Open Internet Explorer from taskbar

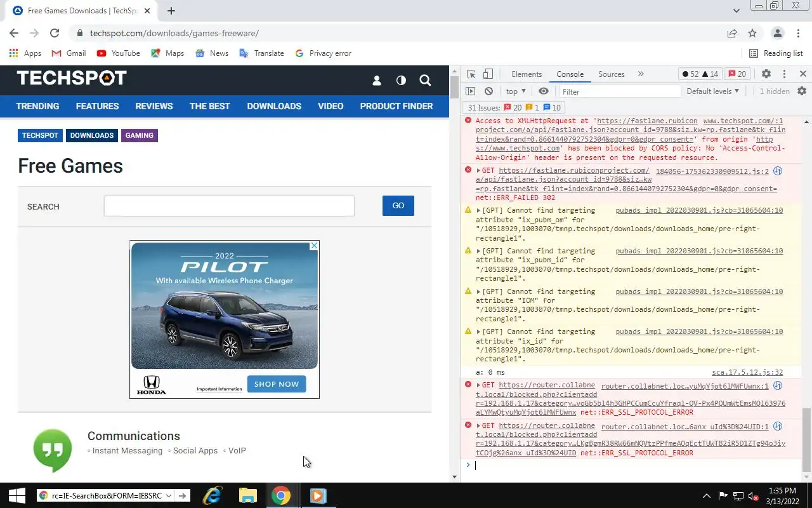[212, 495]
